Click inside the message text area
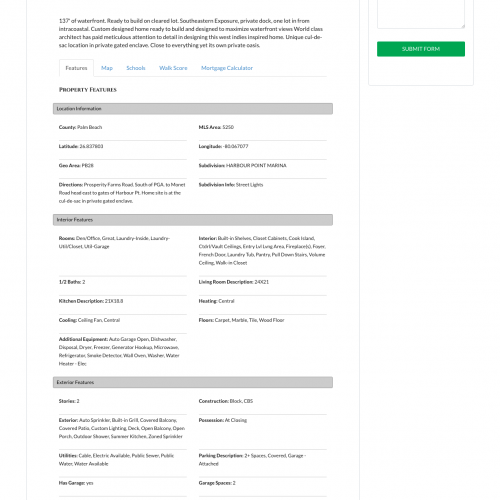 point(421,13)
